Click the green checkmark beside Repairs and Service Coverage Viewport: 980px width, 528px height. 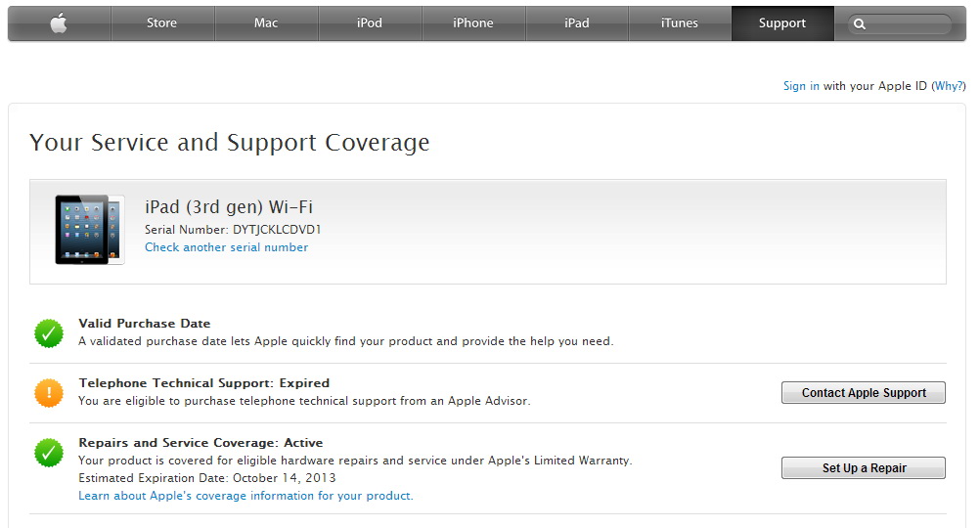click(49, 453)
